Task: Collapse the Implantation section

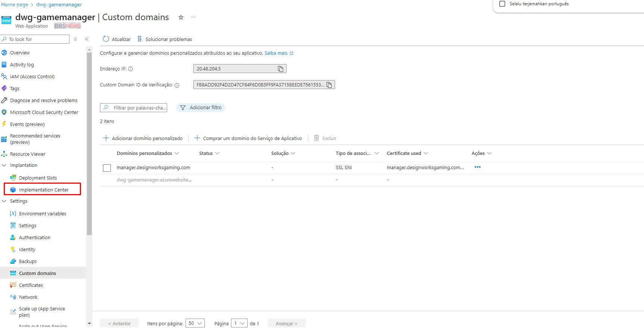Action: (4, 165)
